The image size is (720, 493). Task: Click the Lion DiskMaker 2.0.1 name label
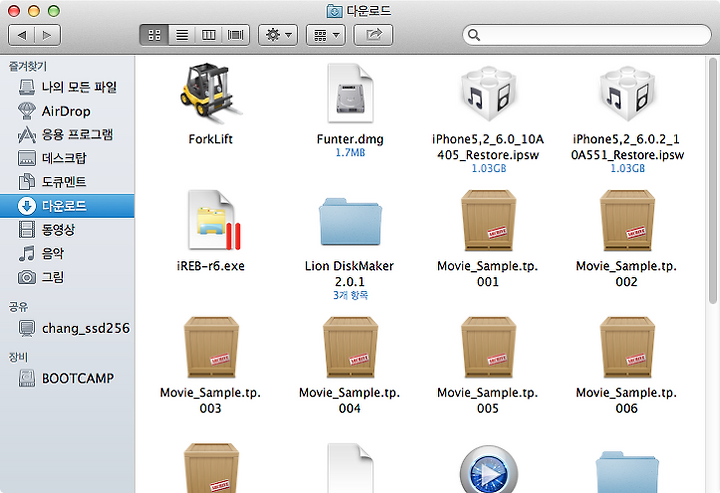[349, 274]
